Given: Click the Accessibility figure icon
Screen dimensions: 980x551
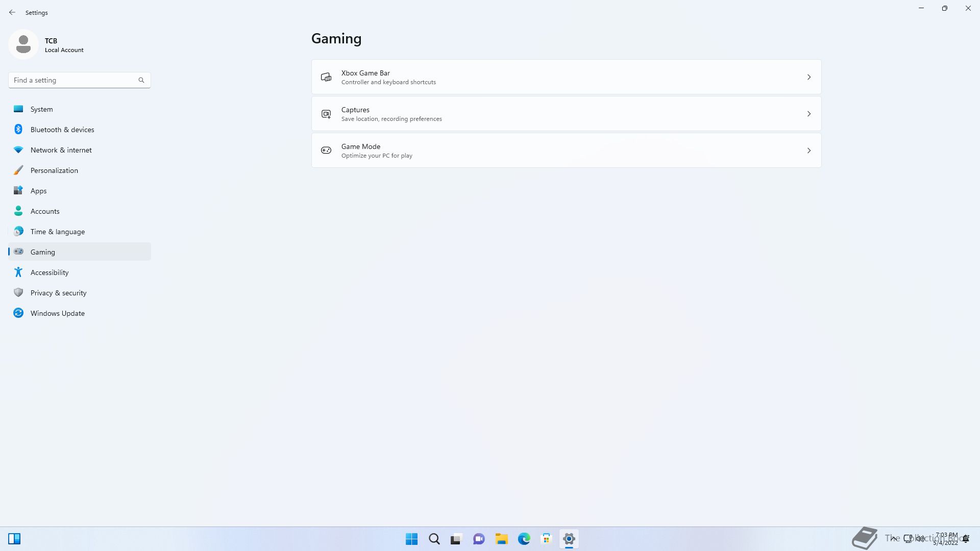Looking at the screenshot, I should pos(18,272).
